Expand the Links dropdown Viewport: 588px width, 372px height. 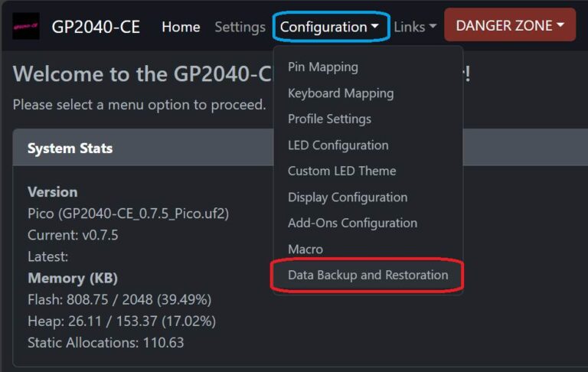415,27
